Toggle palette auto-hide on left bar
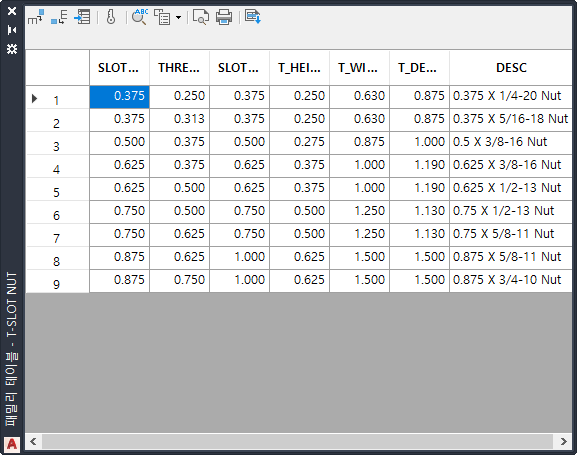 tap(12, 30)
